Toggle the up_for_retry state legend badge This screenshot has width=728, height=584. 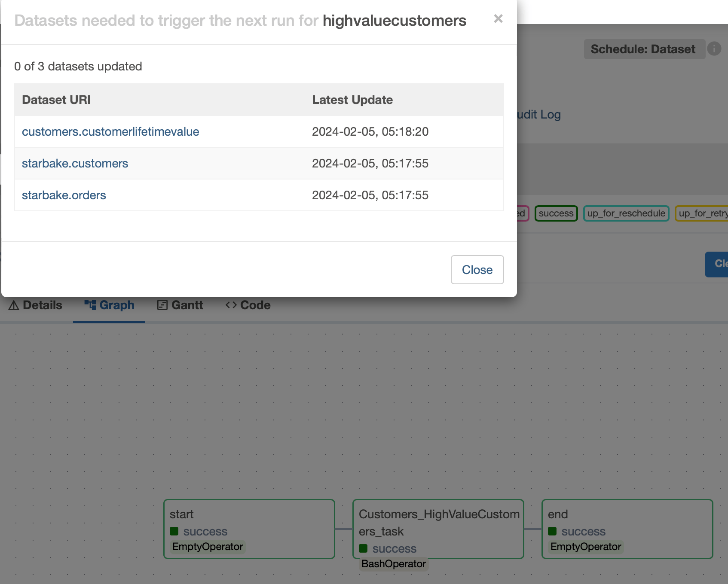(x=702, y=213)
